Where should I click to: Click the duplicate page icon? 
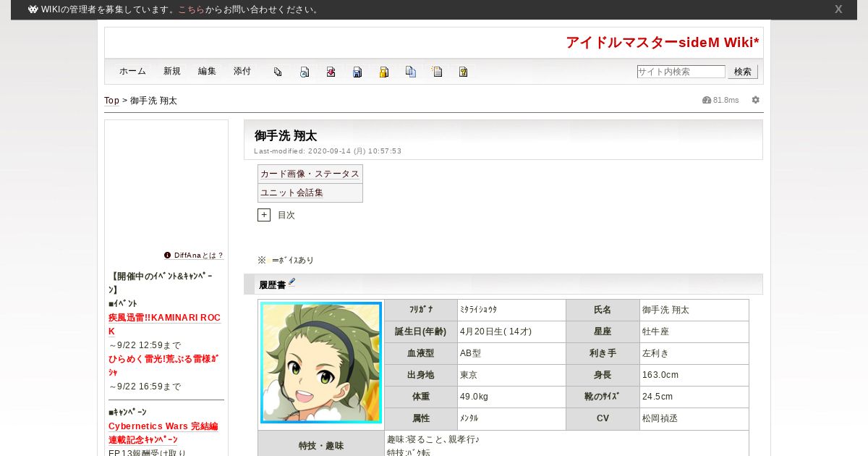411,72
